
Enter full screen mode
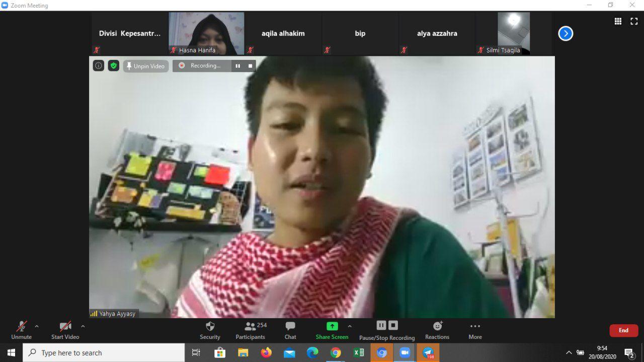click(x=634, y=21)
